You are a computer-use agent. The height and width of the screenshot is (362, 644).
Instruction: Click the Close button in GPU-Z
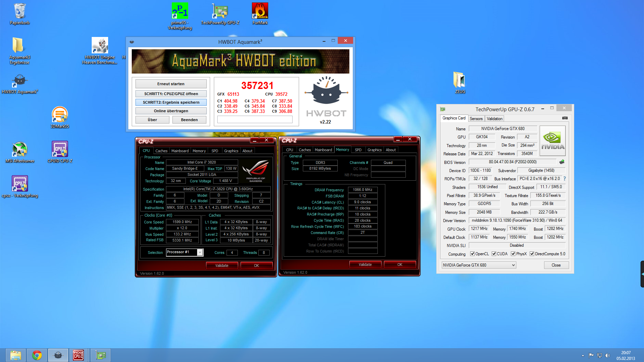(x=556, y=265)
